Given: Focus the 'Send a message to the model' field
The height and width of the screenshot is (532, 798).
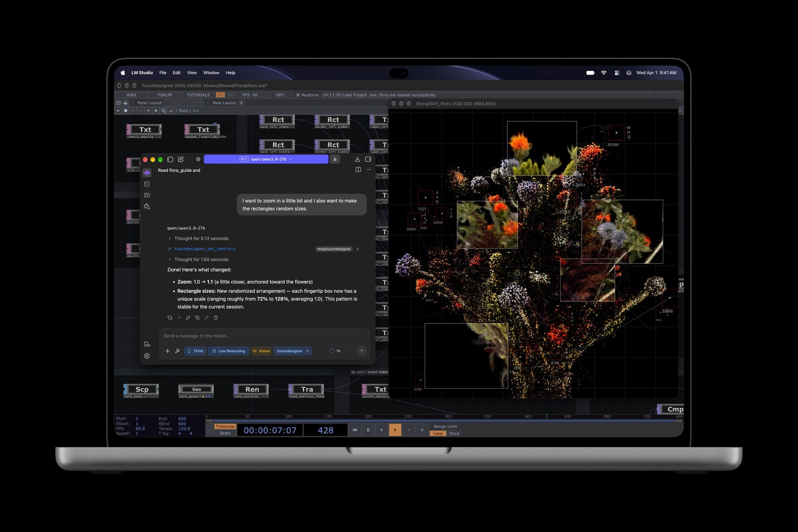Looking at the screenshot, I should (264, 336).
